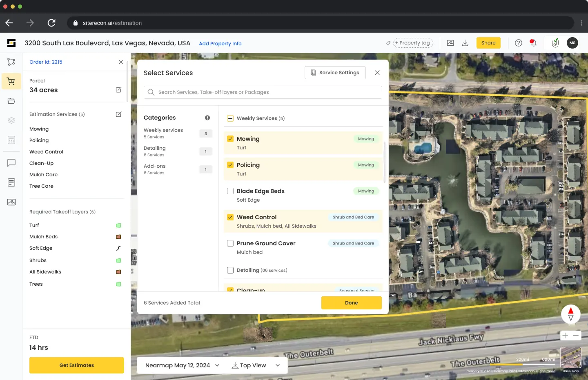Click the help question mark icon

(519, 43)
